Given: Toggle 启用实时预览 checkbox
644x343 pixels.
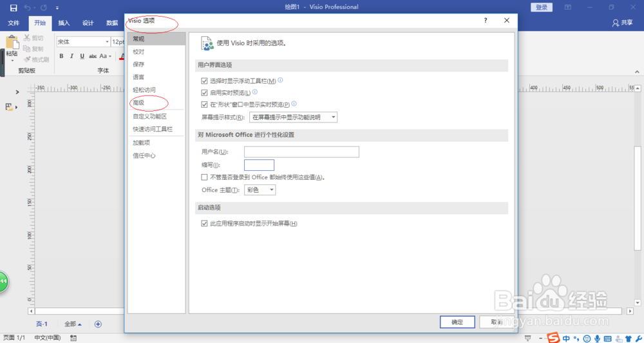Looking at the screenshot, I should coord(204,93).
